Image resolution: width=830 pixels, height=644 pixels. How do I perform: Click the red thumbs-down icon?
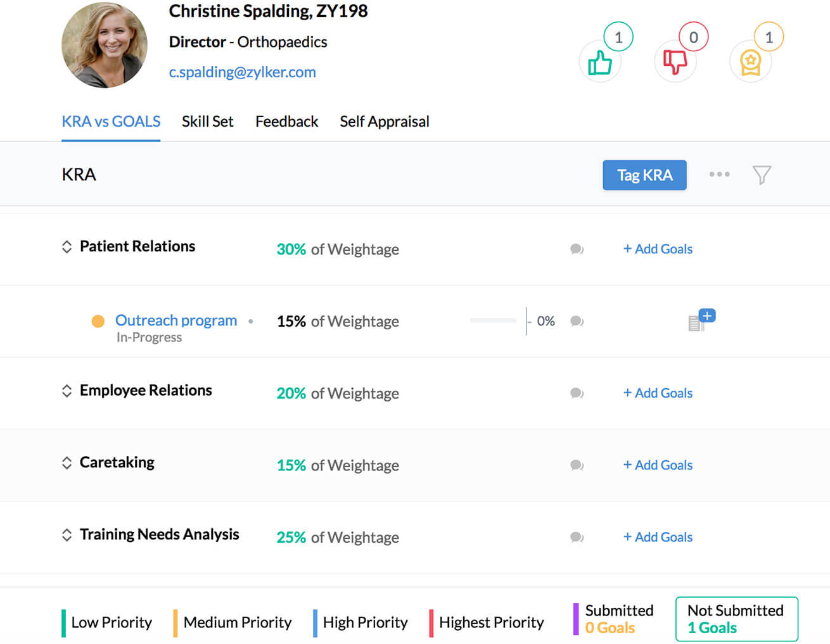(675, 62)
